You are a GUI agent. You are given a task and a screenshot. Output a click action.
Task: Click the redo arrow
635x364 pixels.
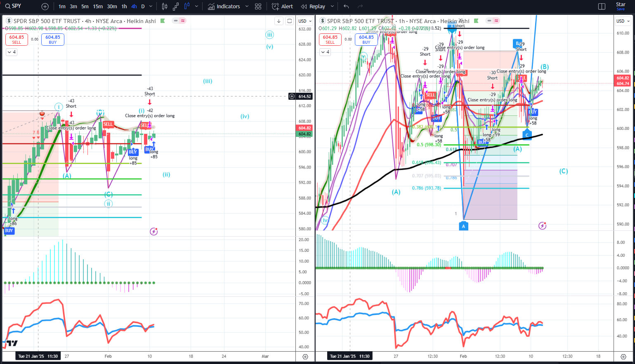coord(360,7)
